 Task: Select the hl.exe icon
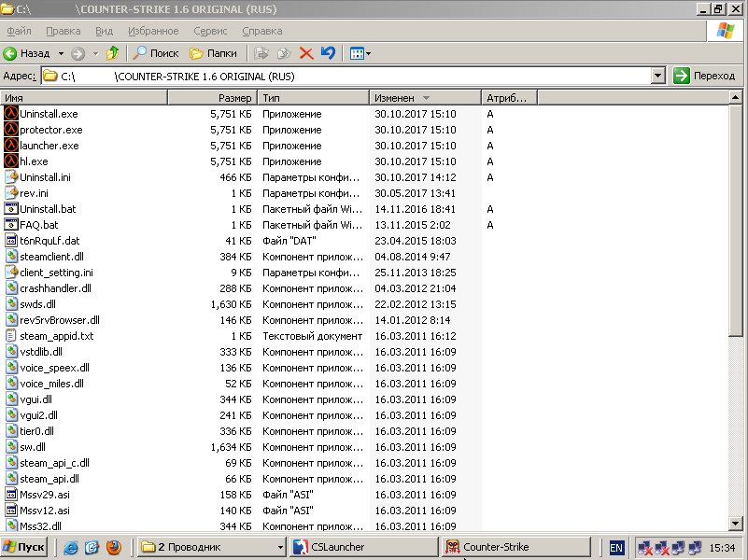click(11, 161)
